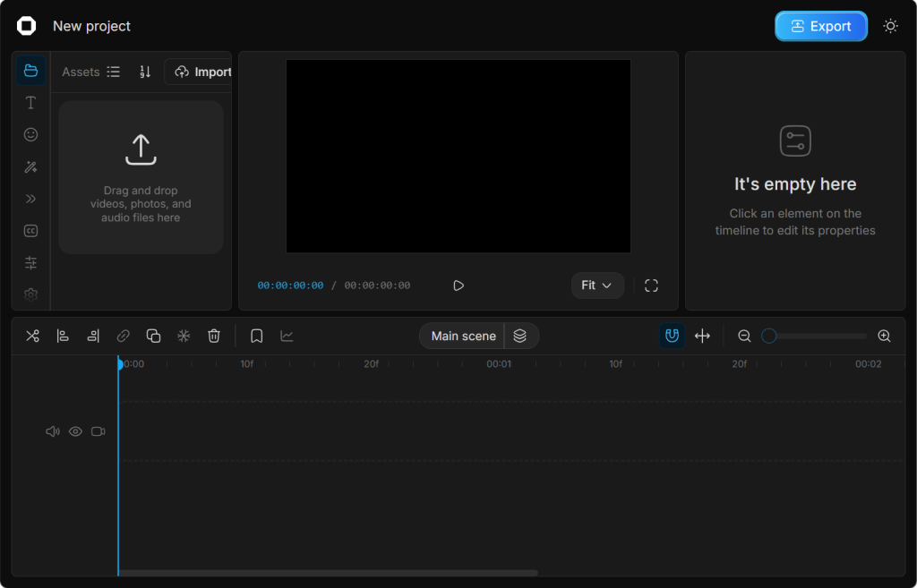Open the adjustment sliders sidebar panel
This screenshot has height=588, width=917.
(30, 263)
